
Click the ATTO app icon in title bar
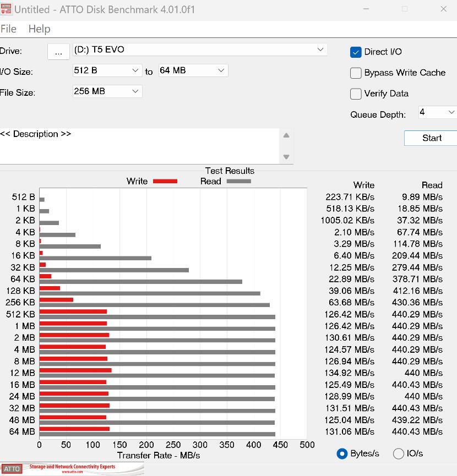6,9
